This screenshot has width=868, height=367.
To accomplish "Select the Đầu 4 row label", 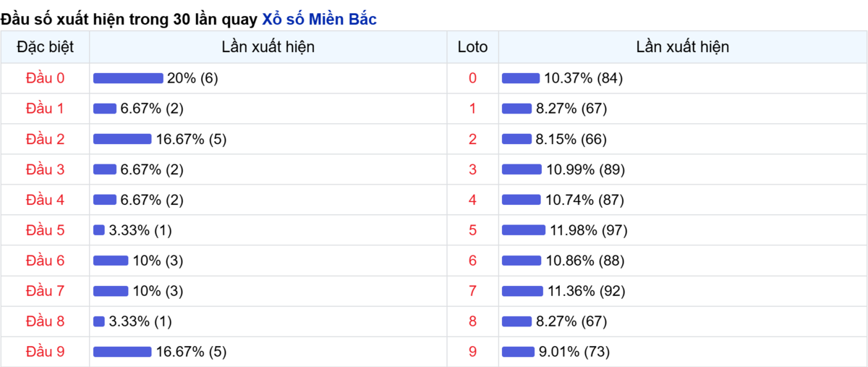I will click(45, 200).
